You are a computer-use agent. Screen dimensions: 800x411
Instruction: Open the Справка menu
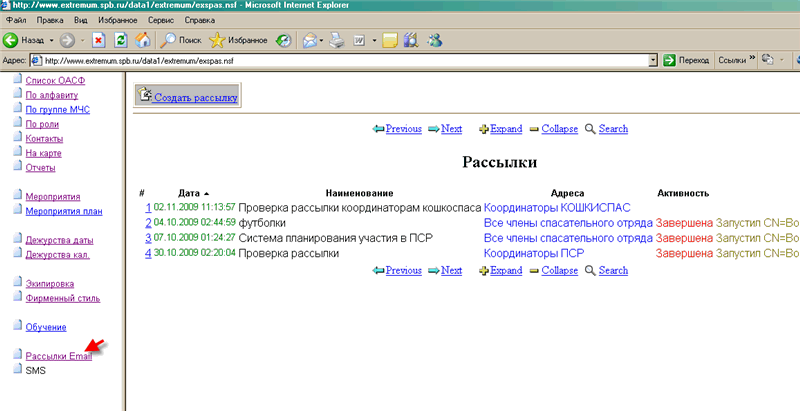pyautogui.click(x=199, y=20)
